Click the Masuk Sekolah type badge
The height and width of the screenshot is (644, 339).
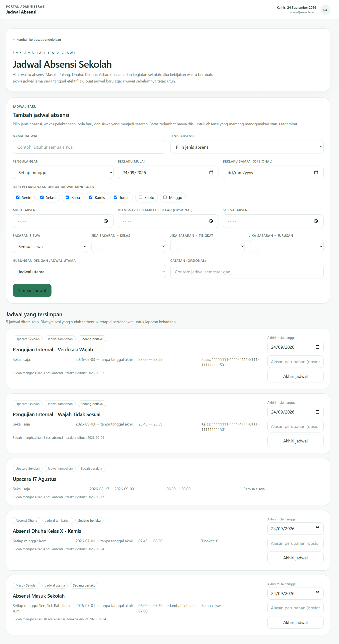click(x=27, y=586)
